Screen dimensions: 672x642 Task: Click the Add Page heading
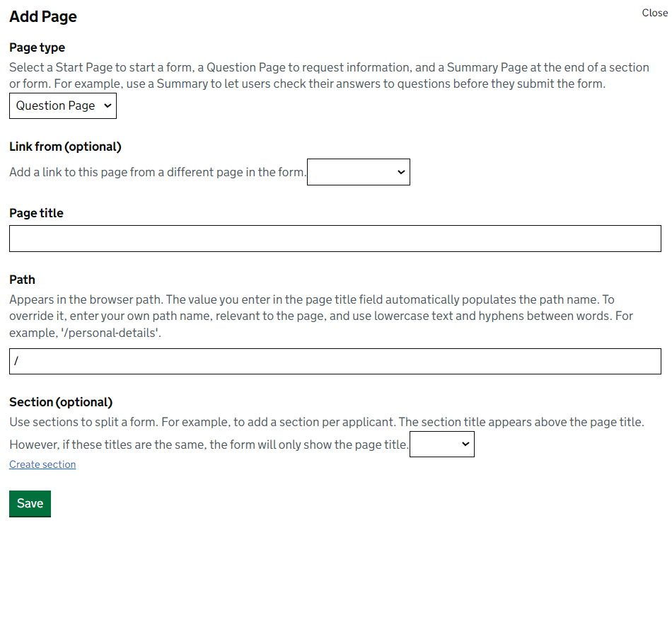[x=42, y=16]
